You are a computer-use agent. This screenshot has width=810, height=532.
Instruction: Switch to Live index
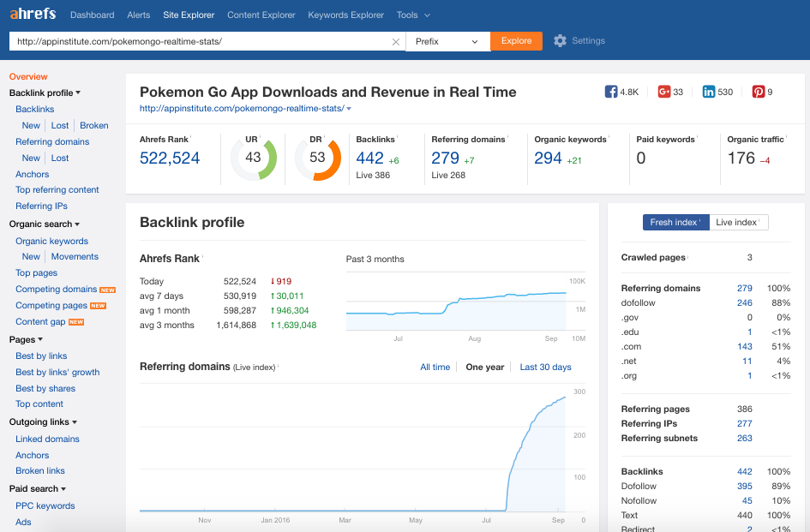click(x=739, y=222)
